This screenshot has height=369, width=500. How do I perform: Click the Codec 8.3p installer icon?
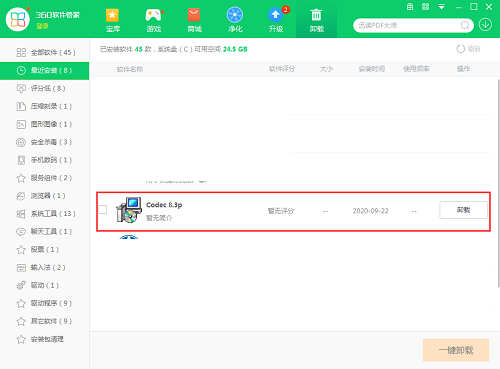128,210
